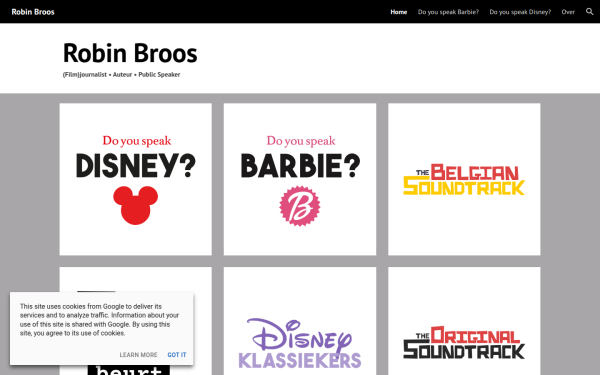This screenshot has width=600, height=375.
Task: Open the 'Do you speak Disney?' menu item
Action: pyautogui.click(x=520, y=12)
